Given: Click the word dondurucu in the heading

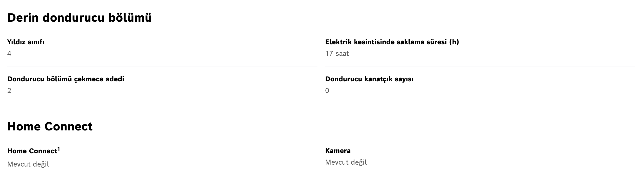Looking at the screenshot, I should [73, 18].
